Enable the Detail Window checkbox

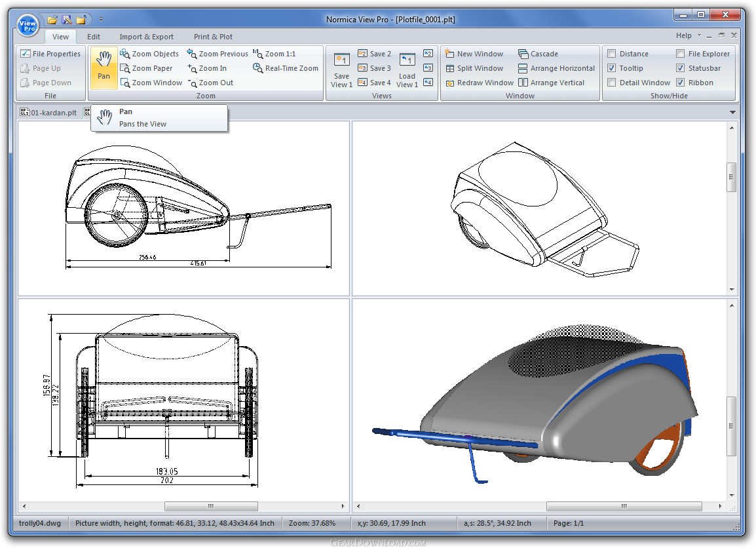611,83
